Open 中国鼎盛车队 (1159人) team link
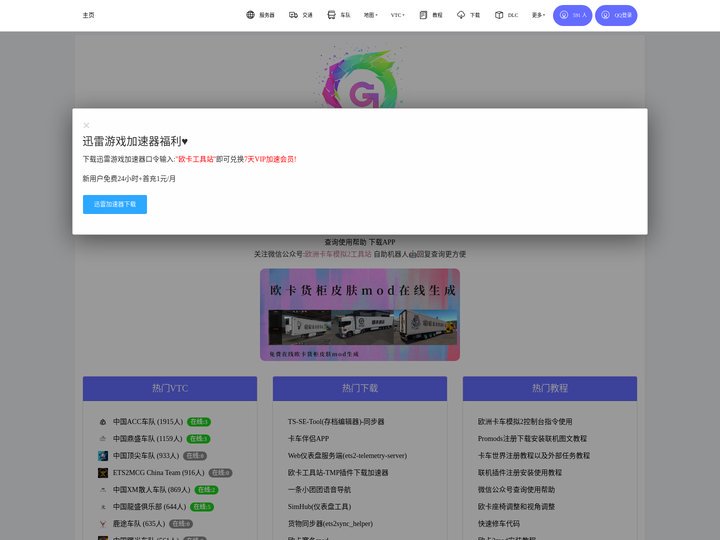720x540 pixels. (x=147, y=439)
